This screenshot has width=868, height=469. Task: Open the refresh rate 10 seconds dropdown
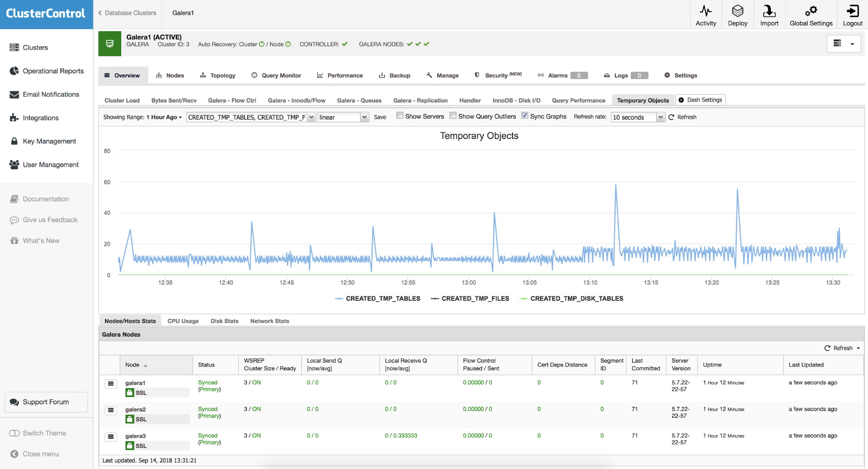(x=638, y=117)
